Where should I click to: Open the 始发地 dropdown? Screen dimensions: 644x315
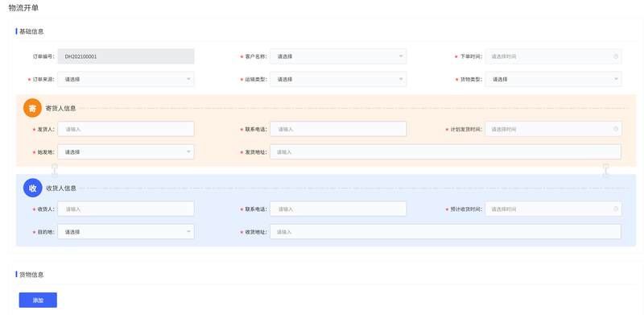126,151
